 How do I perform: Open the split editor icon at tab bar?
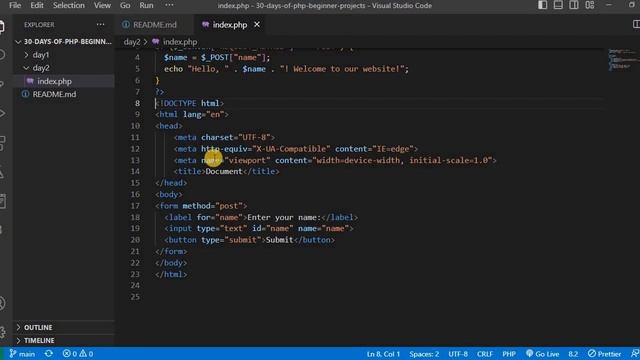coord(636,24)
